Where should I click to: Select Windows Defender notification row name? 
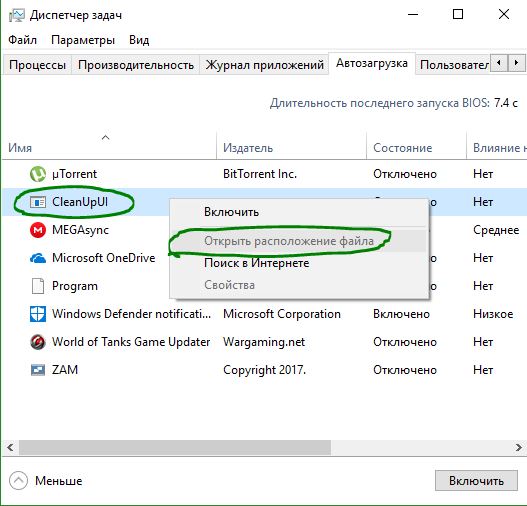click(x=131, y=314)
